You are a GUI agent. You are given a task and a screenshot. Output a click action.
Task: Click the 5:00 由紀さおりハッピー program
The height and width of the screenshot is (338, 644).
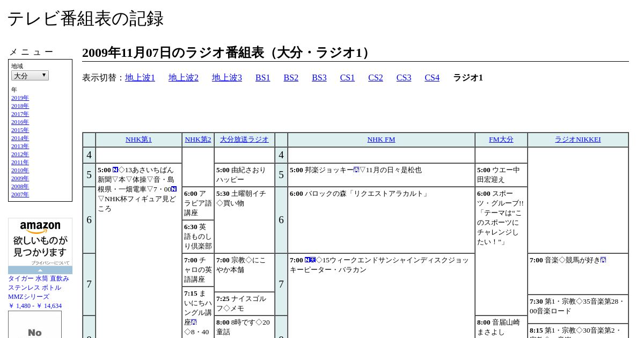click(244, 175)
